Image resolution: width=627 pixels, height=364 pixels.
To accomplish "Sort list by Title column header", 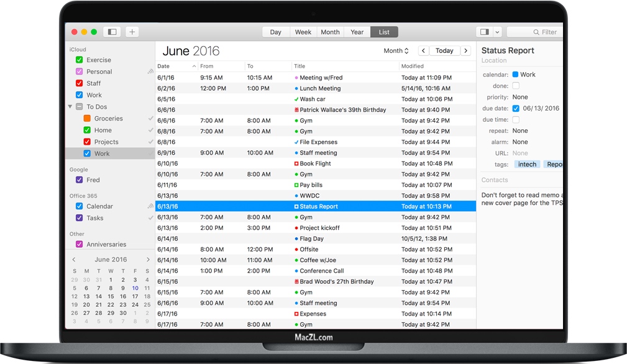I will point(346,66).
